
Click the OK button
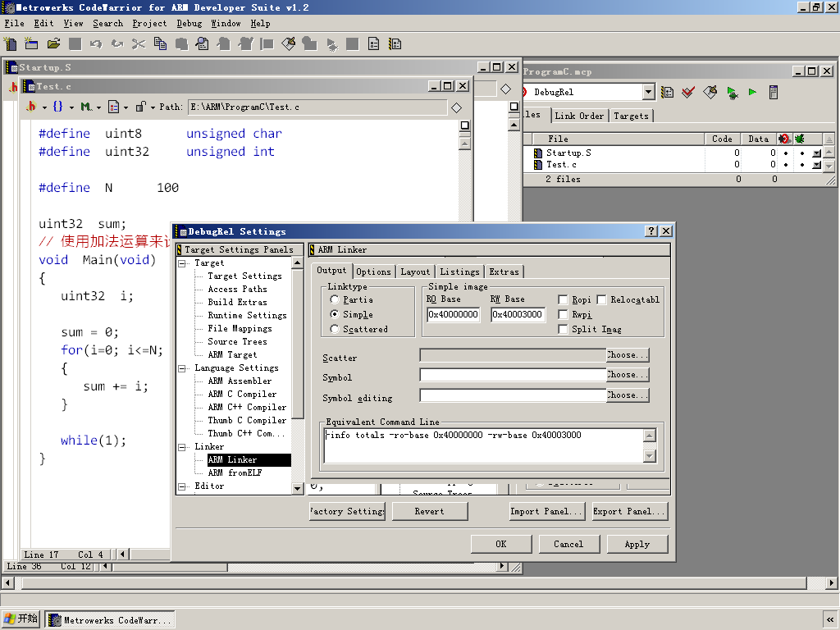501,544
